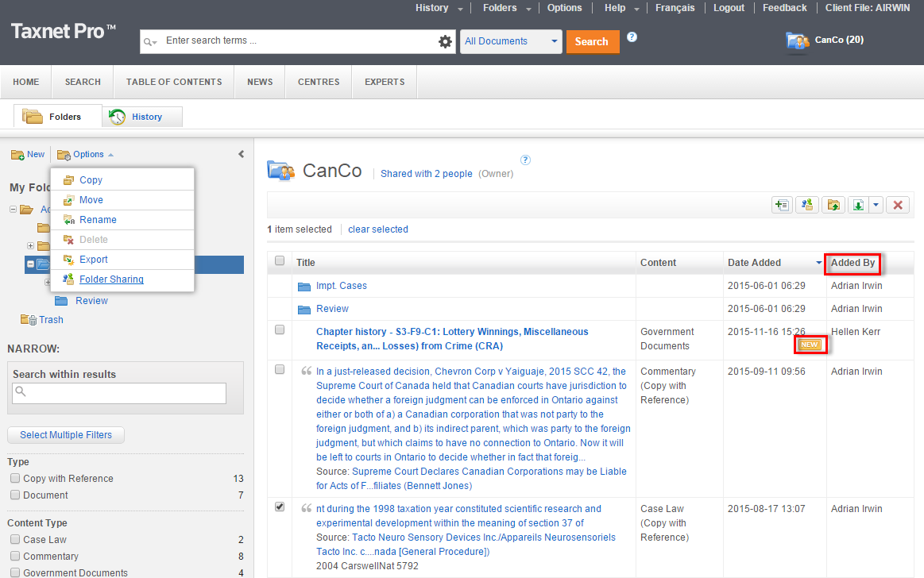Open the Shared with 2 people link

(426, 174)
